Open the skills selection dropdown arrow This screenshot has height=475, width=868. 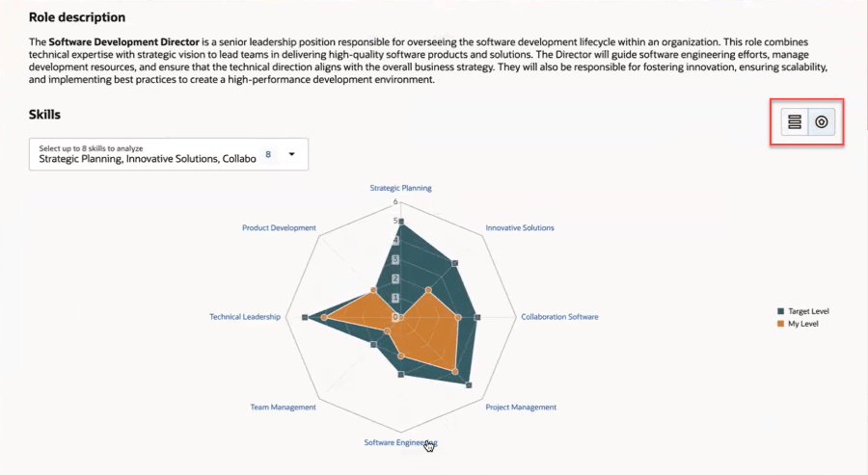click(291, 154)
